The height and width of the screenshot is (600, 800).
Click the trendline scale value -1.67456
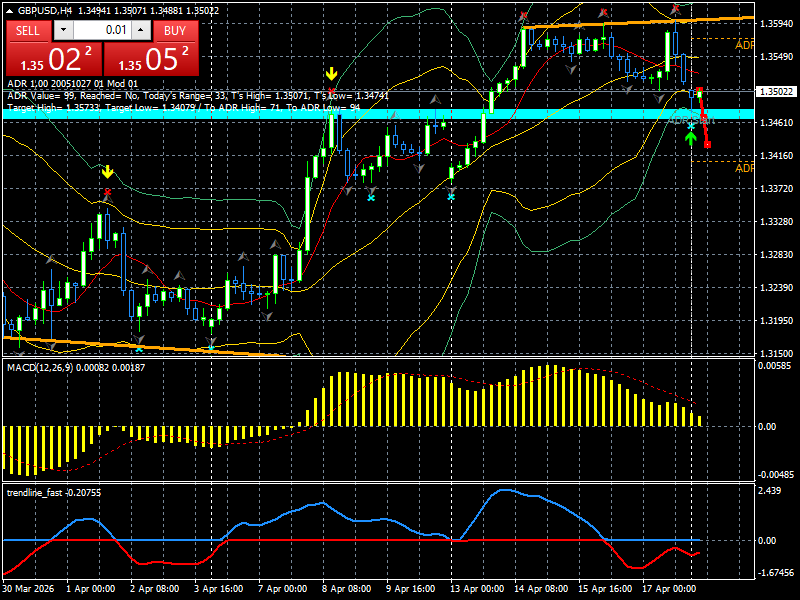[x=776, y=573]
